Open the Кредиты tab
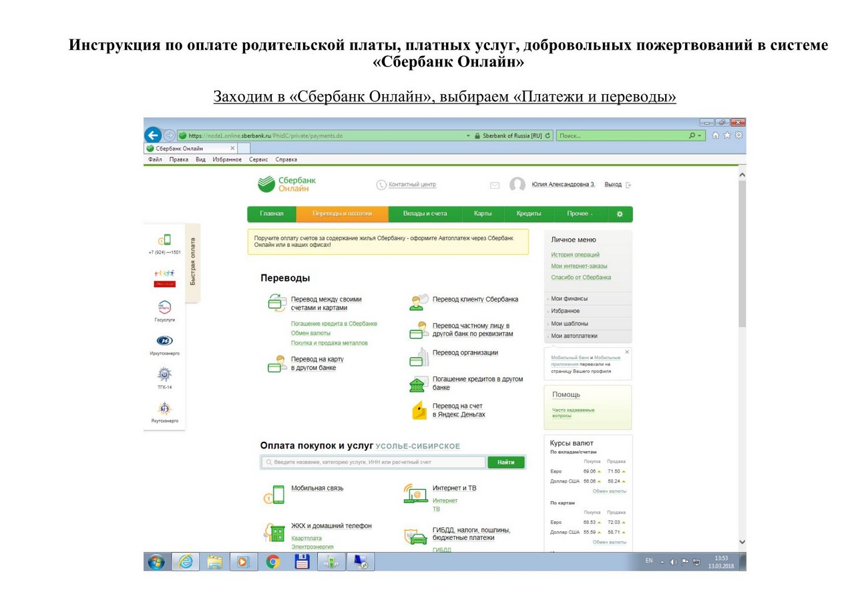 pos(529,214)
